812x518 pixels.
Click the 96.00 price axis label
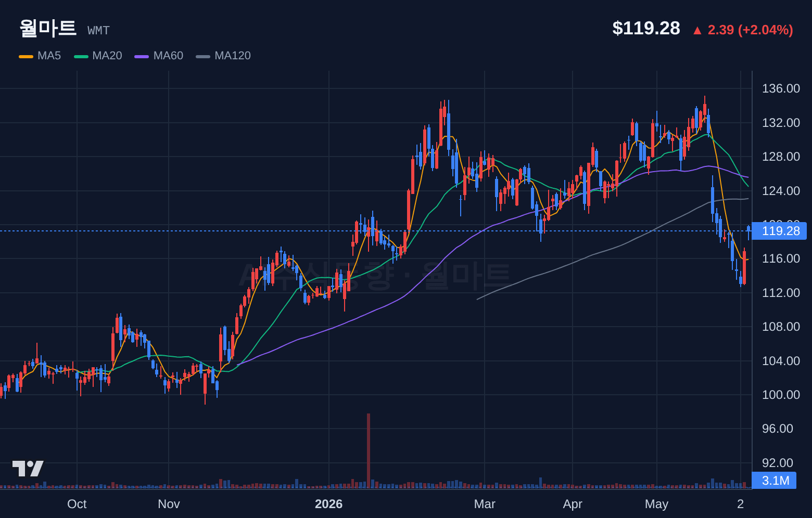pyautogui.click(x=777, y=429)
